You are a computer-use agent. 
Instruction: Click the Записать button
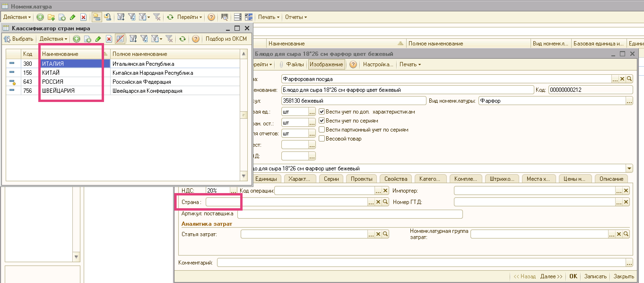595,276
